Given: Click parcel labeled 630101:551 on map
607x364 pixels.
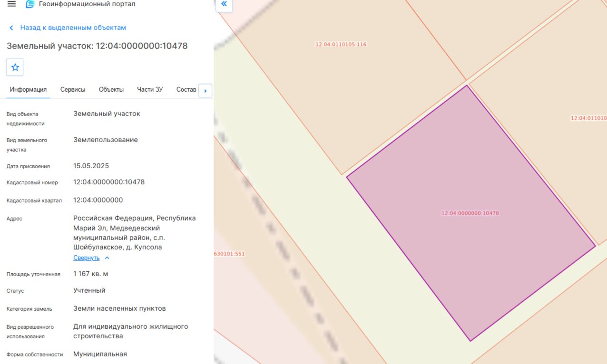Looking at the screenshot, I should [229, 254].
